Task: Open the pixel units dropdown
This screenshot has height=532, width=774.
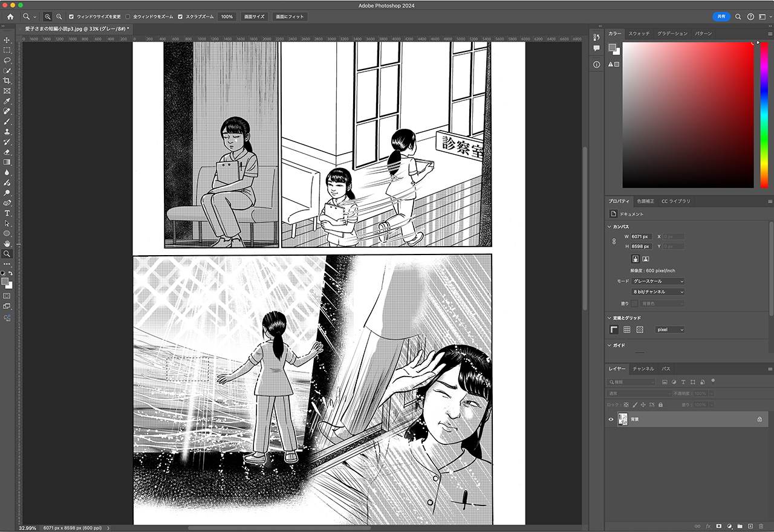Action: click(670, 329)
